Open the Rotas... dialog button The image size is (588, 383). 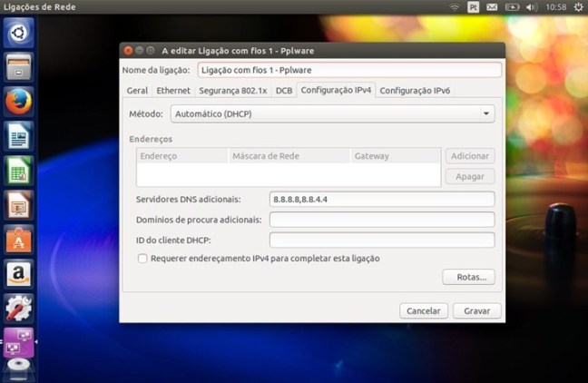click(468, 277)
